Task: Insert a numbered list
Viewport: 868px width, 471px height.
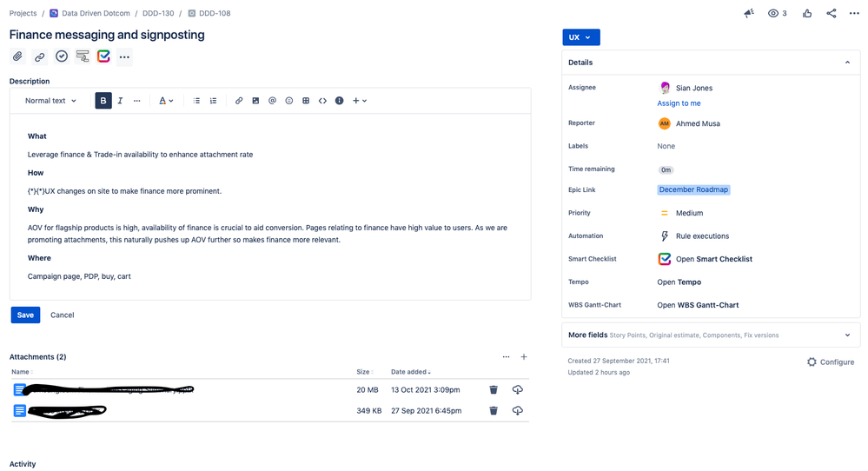Action: tap(213, 101)
